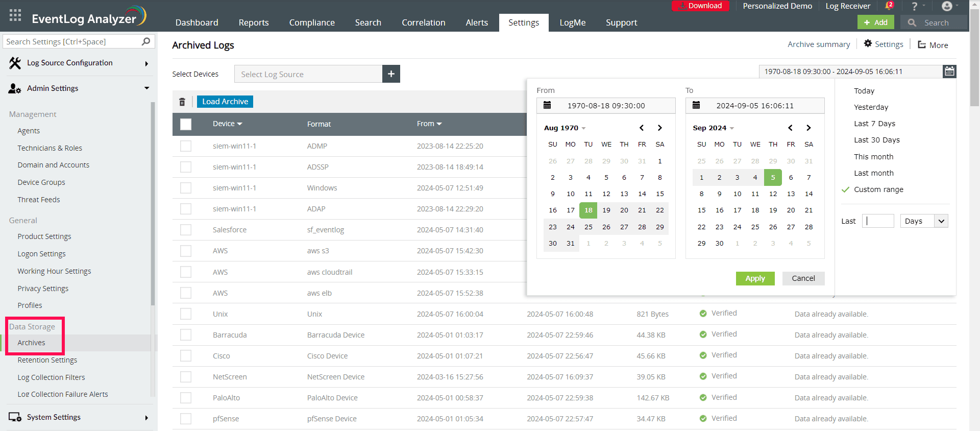Open the apps grid icon

tap(15, 15)
